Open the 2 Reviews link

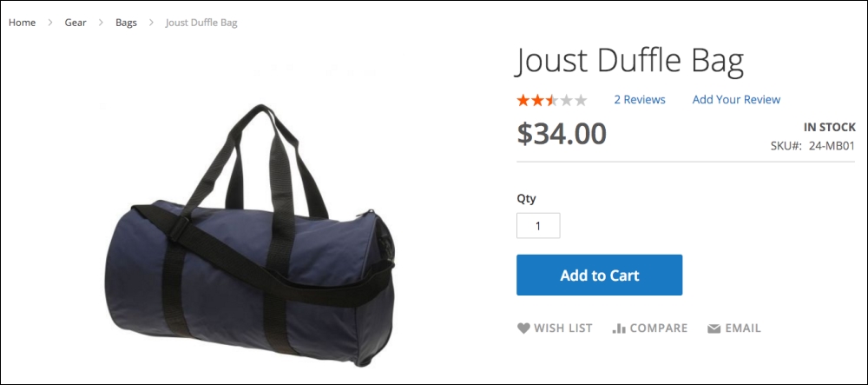[640, 100]
